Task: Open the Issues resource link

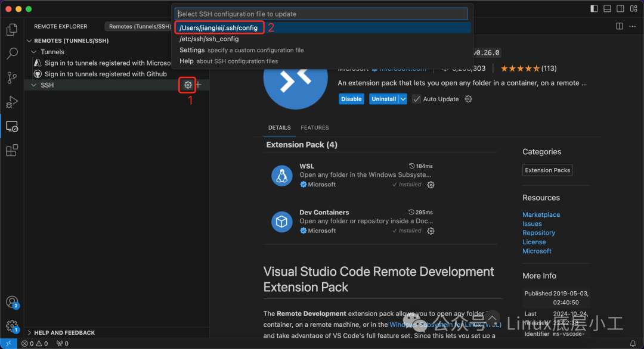Action: point(532,224)
